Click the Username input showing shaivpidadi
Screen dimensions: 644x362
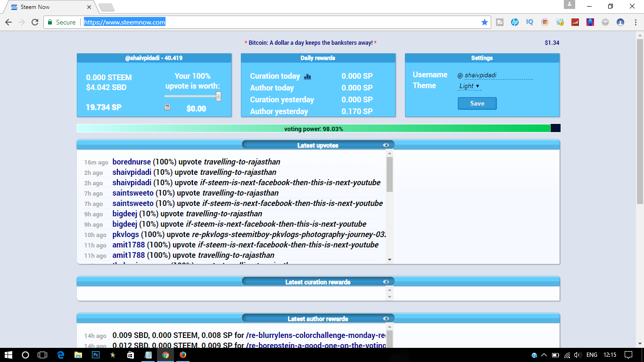[498, 75]
